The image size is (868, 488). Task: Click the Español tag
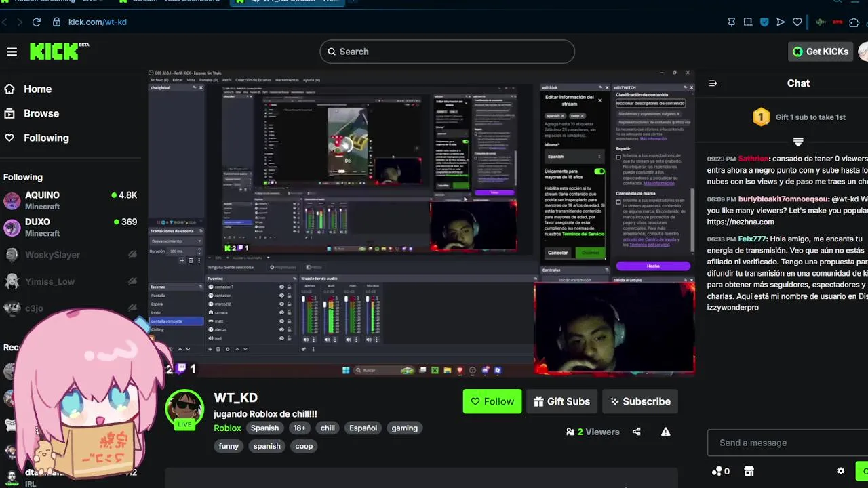363,428
